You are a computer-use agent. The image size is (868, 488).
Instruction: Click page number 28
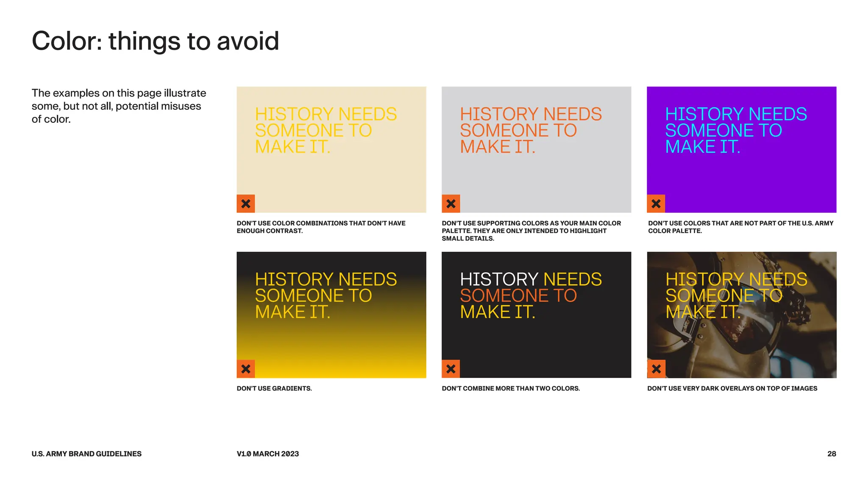tap(832, 454)
